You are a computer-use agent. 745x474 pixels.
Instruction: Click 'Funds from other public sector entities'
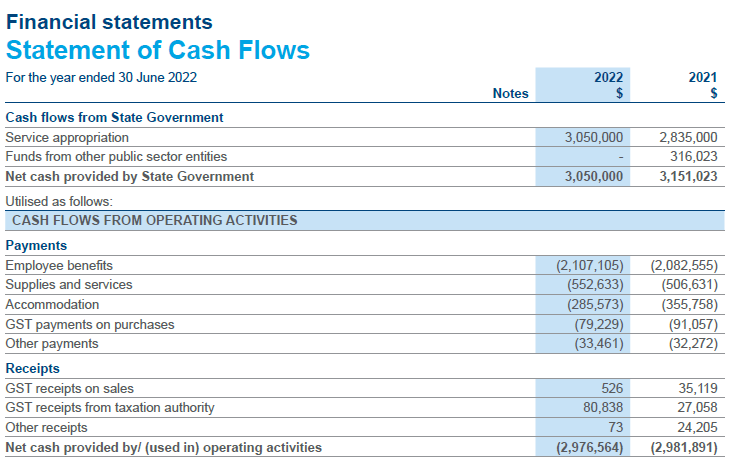coord(116,156)
